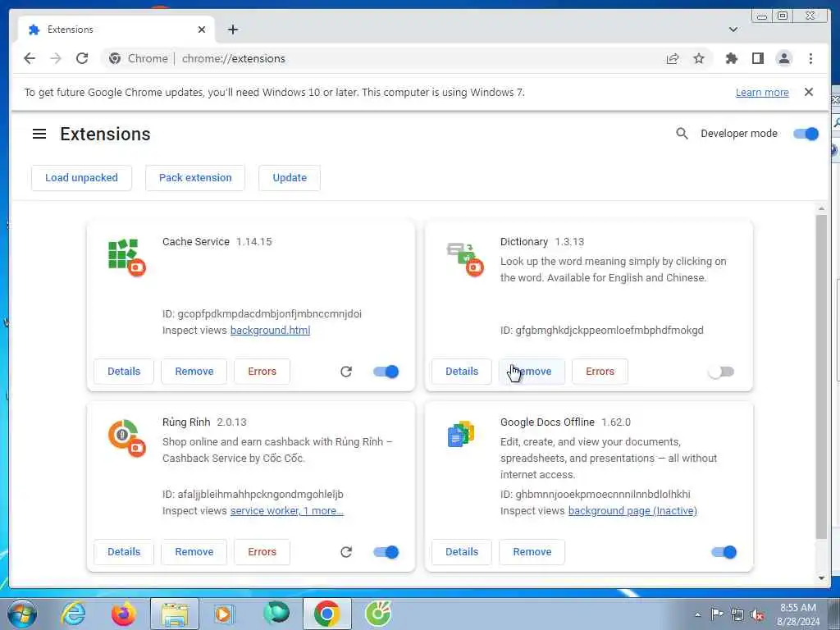Open background page (Inactive) link
Viewport: 840px width, 630px height.
point(632,510)
